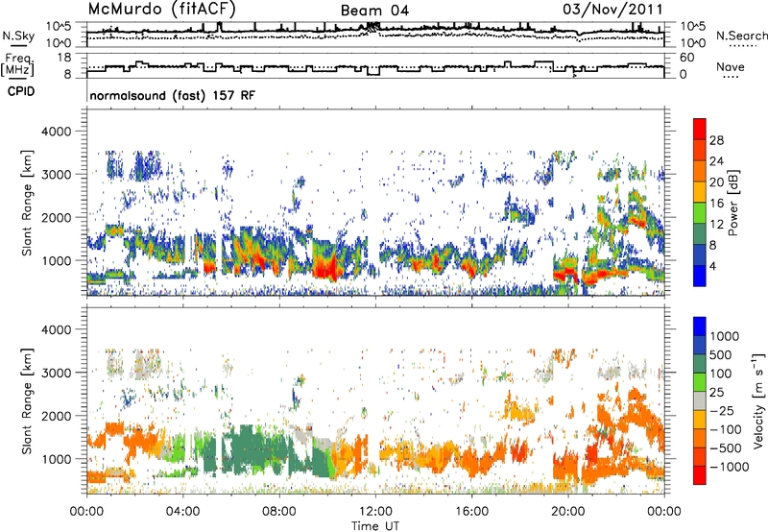Click the "N.Search" legend label
The width and height of the screenshot is (768, 532).
click(x=742, y=36)
